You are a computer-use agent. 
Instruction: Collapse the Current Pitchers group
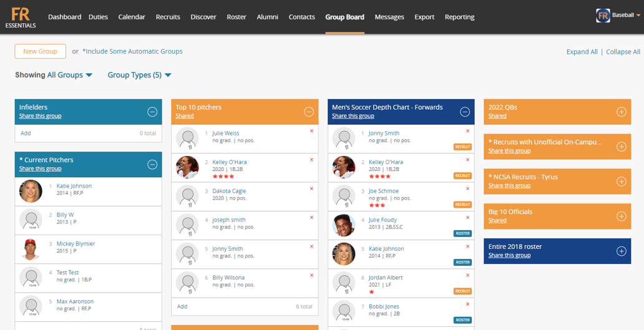[152, 165]
